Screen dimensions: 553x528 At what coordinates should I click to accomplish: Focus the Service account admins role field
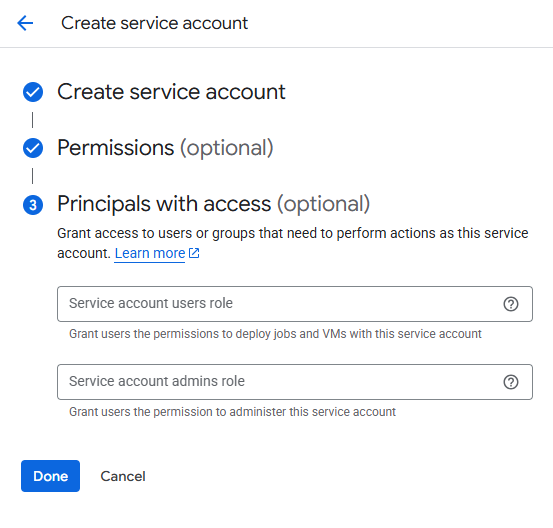pos(295,382)
